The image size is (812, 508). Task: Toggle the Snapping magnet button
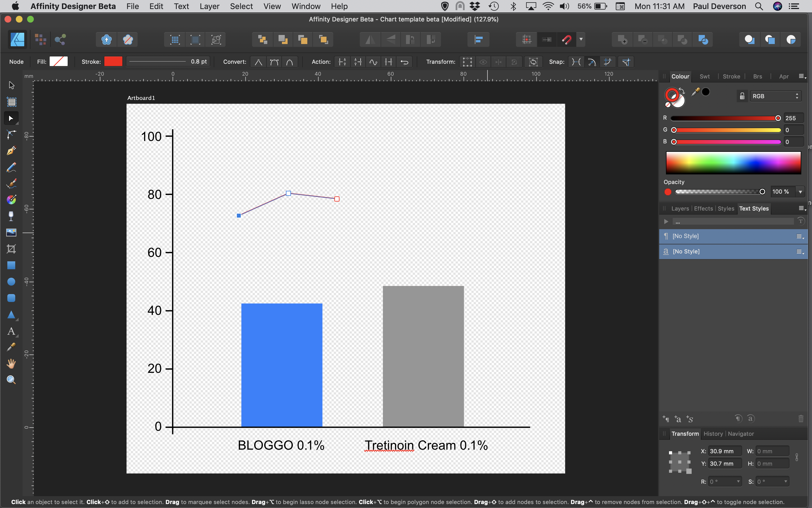point(567,40)
